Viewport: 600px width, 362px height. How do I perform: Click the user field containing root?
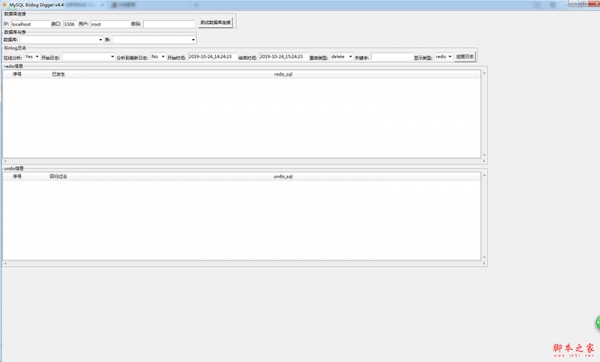110,24
